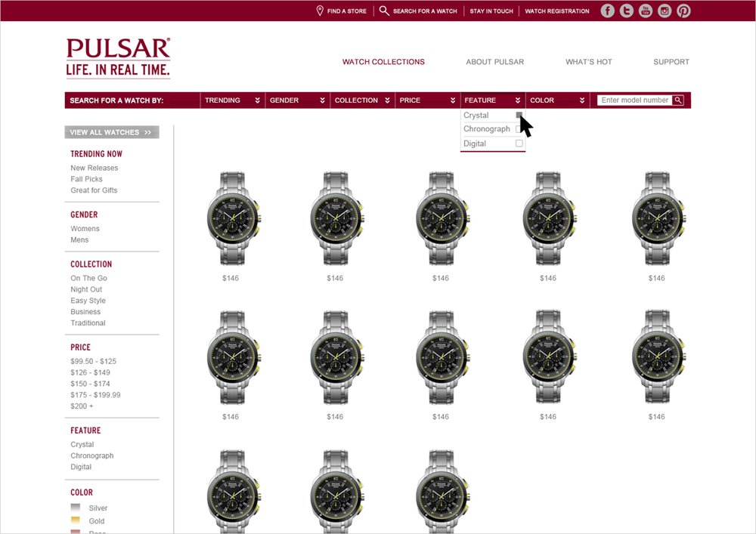Open Search for a Watch link

(425, 11)
